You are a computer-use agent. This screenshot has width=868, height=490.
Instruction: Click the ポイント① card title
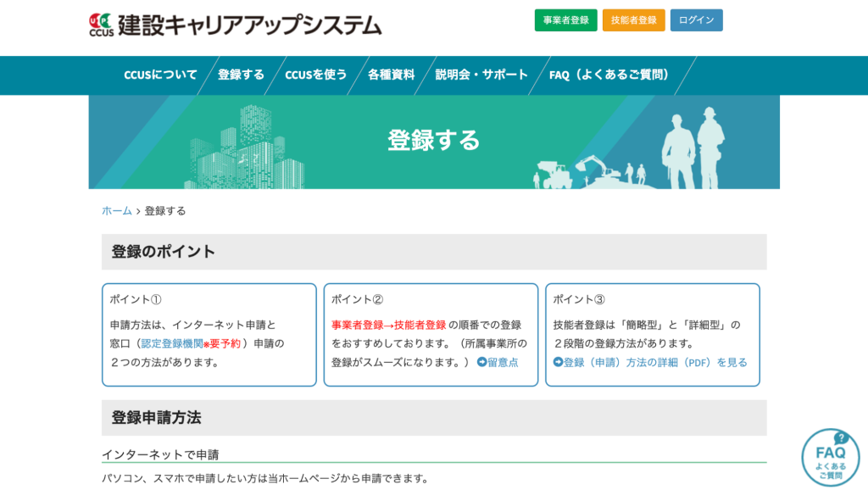tap(136, 299)
